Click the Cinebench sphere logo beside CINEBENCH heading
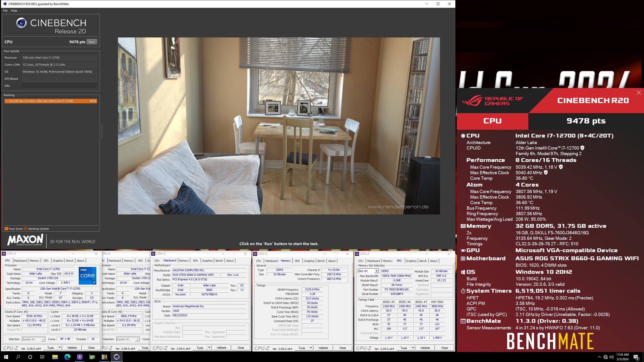This screenshot has height=362, width=644. (x=21, y=23)
